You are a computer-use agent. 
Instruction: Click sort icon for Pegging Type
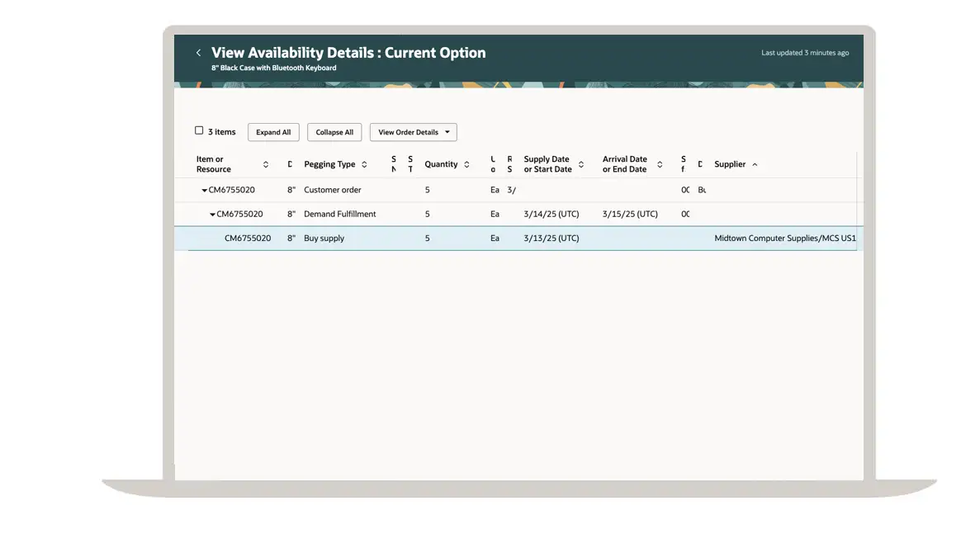click(x=364, y=164)
